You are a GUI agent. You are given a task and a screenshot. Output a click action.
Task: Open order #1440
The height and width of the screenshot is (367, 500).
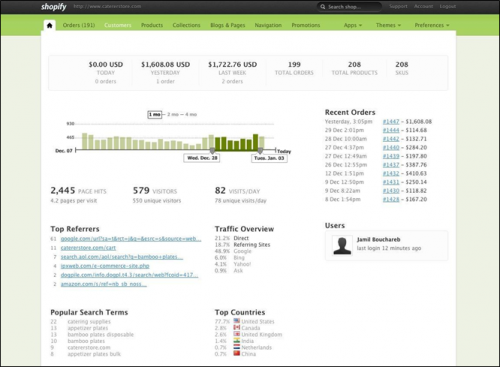pos(391,148)
